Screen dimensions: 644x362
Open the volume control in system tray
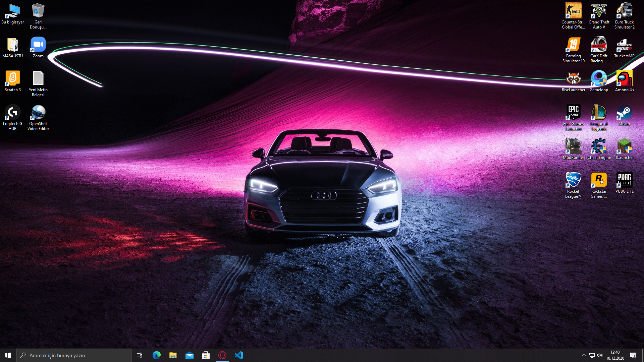pyautogui.click(x=600, y=355)
